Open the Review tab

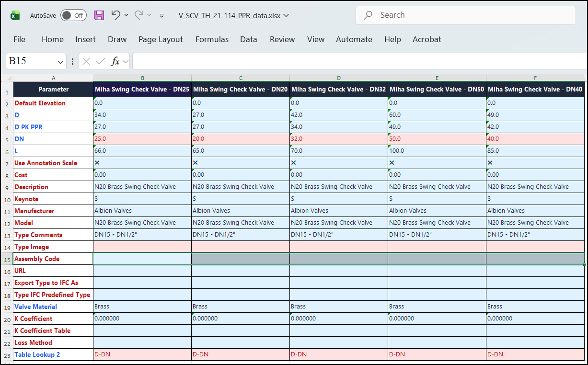(x=282, y=39)
